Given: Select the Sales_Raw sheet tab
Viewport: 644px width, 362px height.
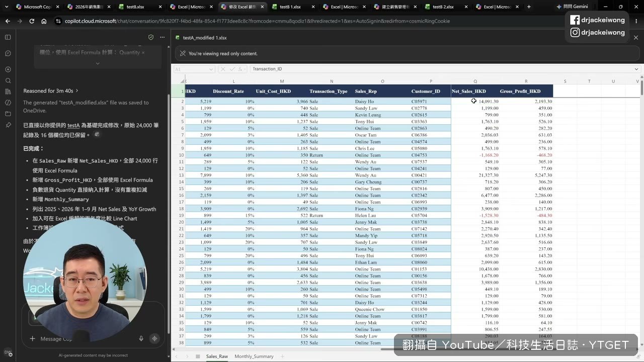Looking at the screenshot, I should coord(217,356).
